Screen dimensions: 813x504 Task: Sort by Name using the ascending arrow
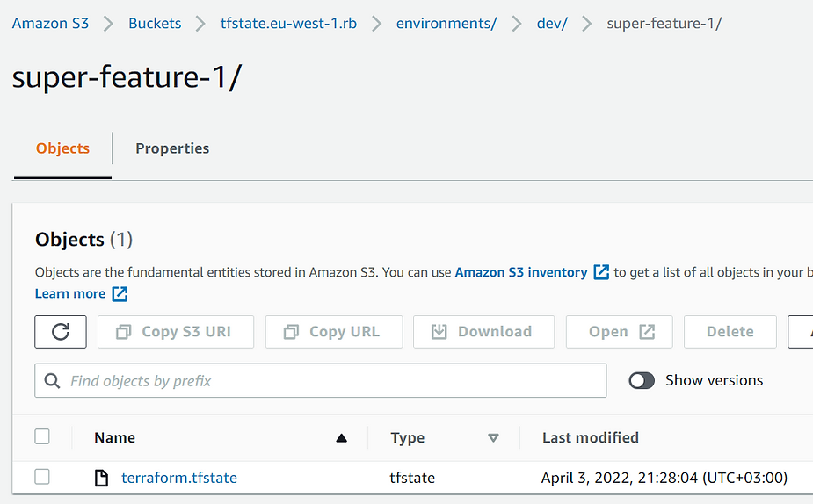click(341, 438)
